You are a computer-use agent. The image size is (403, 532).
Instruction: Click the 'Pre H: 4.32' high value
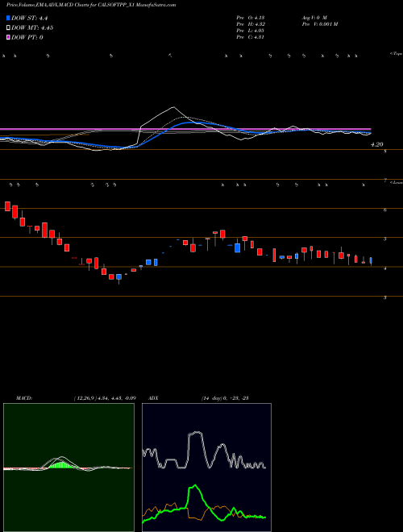tap(251, 24)
